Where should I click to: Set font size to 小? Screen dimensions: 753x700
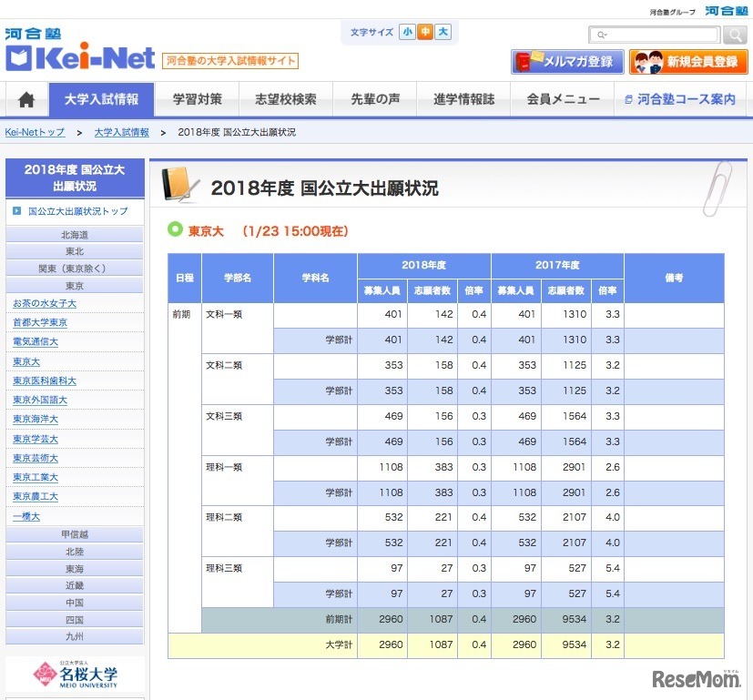(407, 31)
